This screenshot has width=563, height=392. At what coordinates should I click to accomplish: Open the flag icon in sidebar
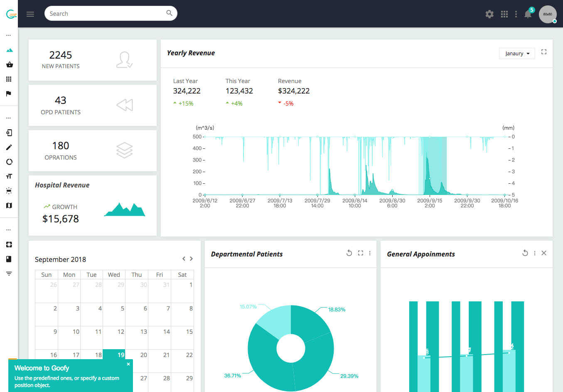click(x=9, y=94)
